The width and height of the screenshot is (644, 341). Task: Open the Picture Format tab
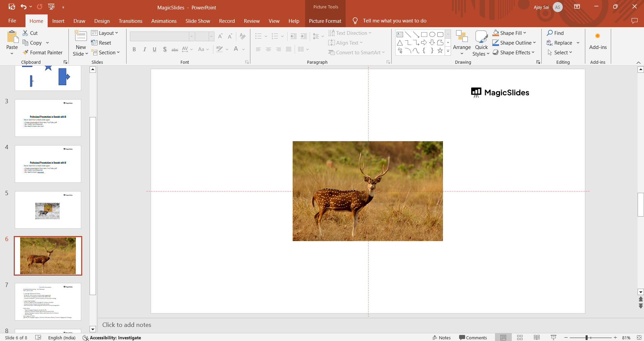point(325,21)
